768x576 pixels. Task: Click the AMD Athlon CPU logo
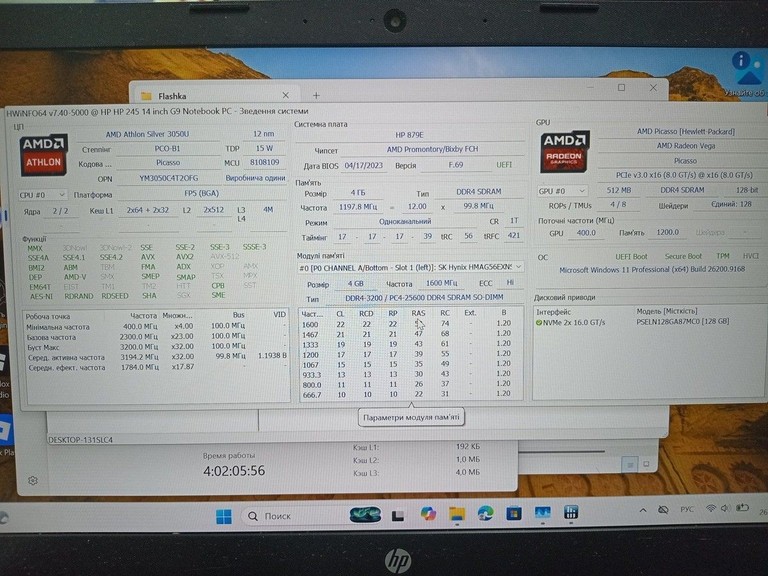click(x=43, y=155)
